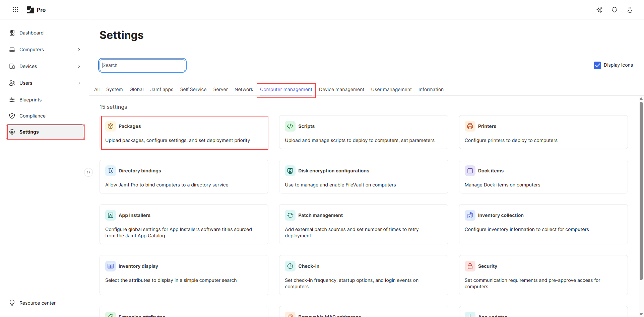Open the app switcher grid icon
The image size is (644, 317).
tap(15, 10)
